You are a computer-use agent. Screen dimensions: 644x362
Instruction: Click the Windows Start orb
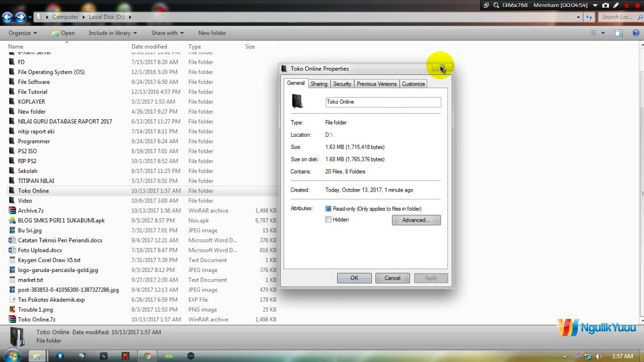pyautogui.click(x=13, y=356)
